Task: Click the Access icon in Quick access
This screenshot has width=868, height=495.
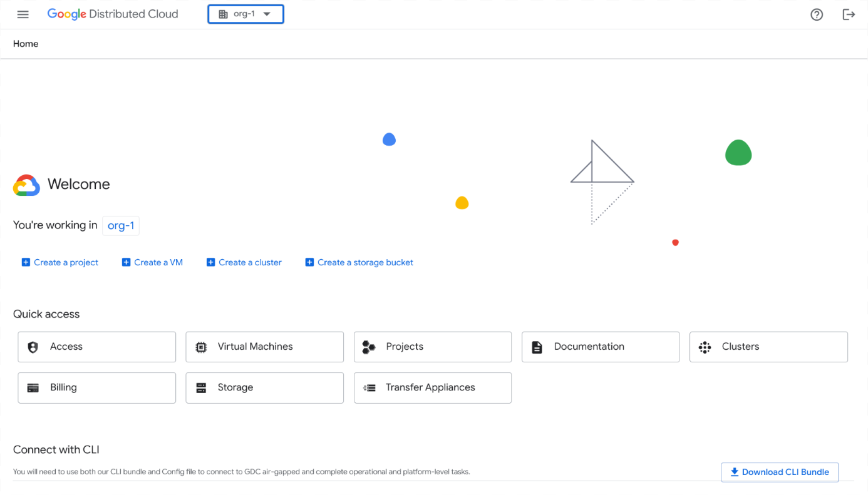Action: 32,347
